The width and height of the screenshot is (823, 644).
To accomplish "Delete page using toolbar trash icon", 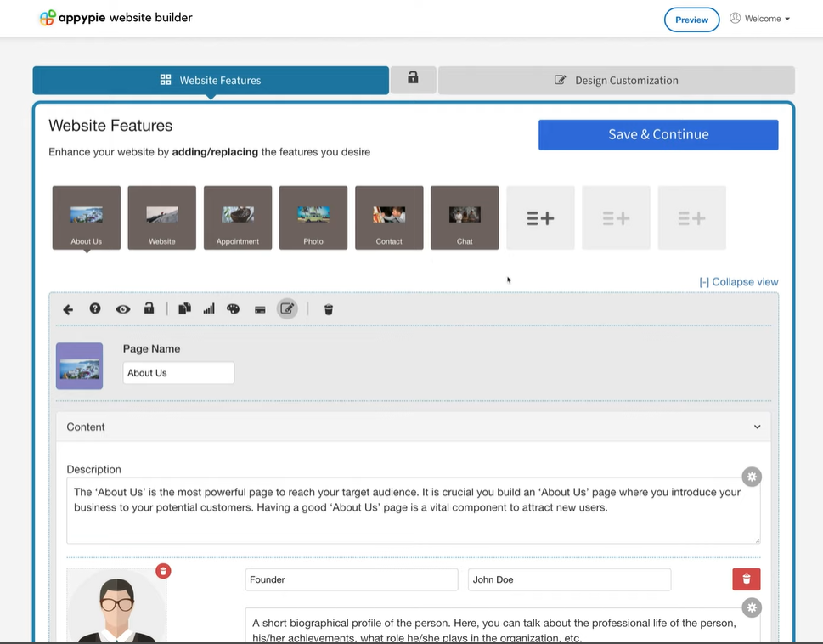I will pyautogui.click(x=329, y=309).
